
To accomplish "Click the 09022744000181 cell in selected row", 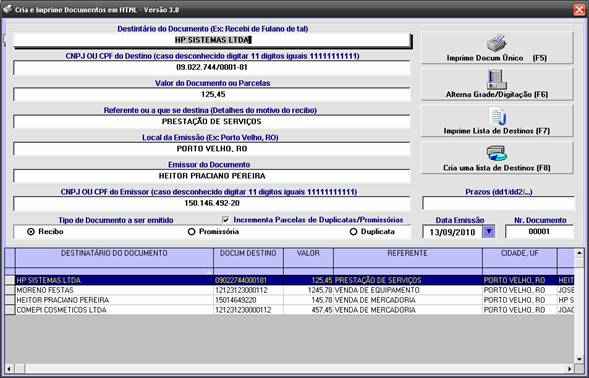I will tap(248, 280).
